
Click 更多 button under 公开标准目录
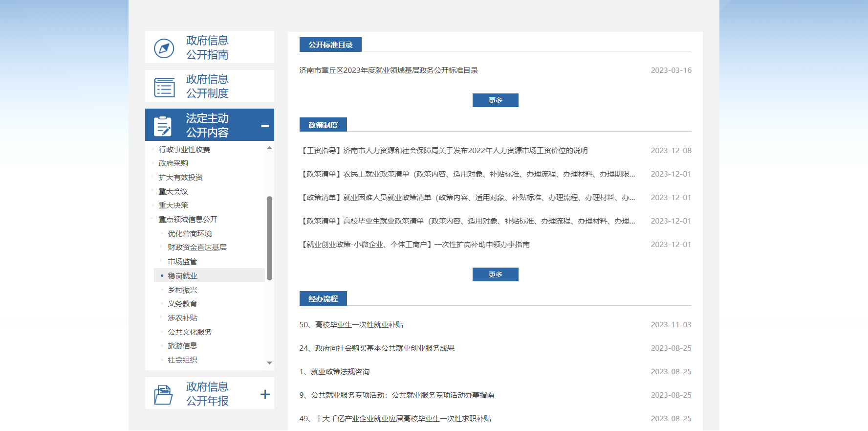click(x=495, y=100)
